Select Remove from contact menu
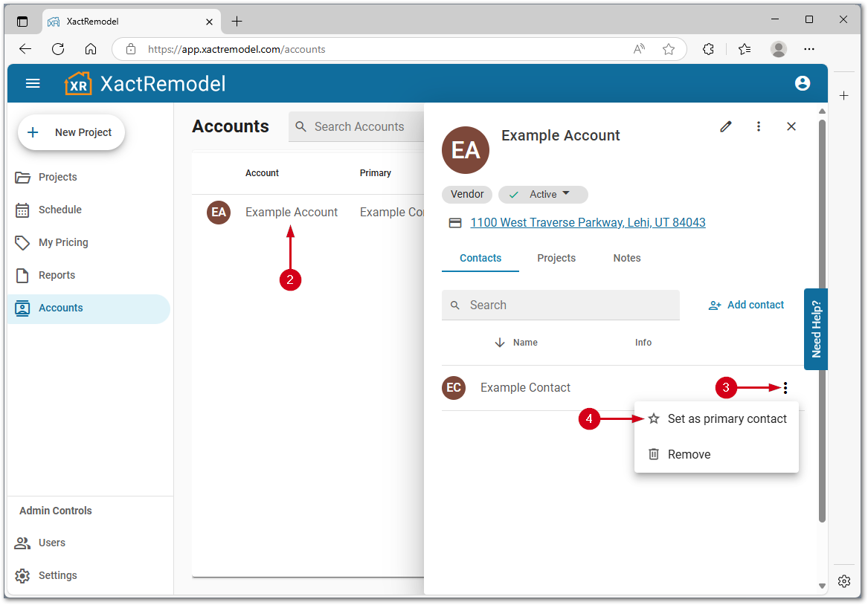This screenshot has width=868, height=605. pyautogui.click(x=716, y=455)
